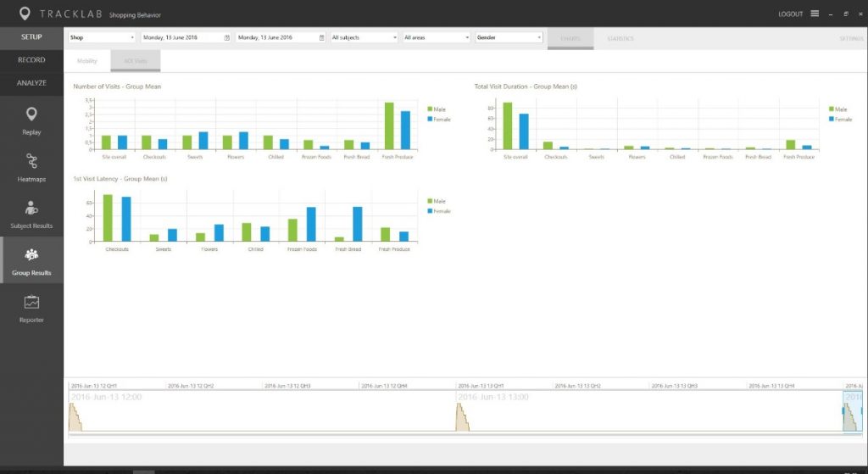Open the Shop dropdown
868x474 pixels.
(102, 37)
